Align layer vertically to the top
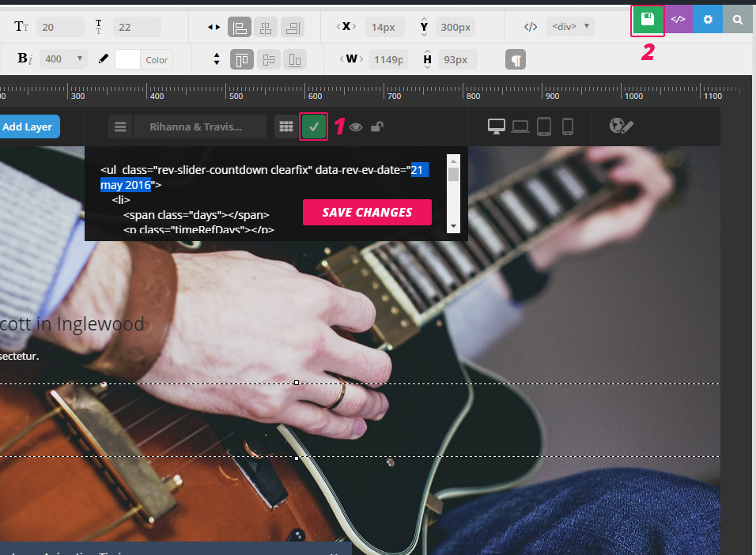This screenshot has height=555, width=756. 242,60
